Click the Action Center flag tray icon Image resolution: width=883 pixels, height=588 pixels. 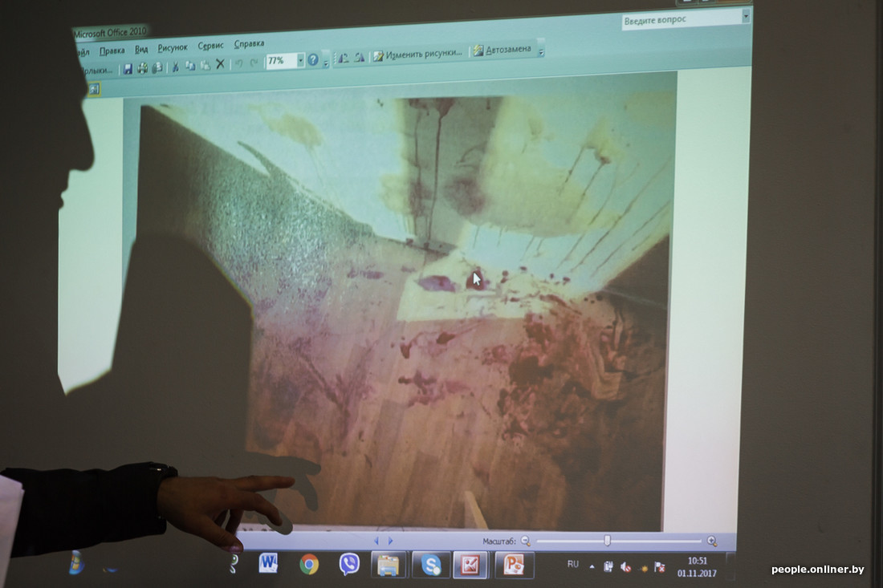click(x=659, y=566)
